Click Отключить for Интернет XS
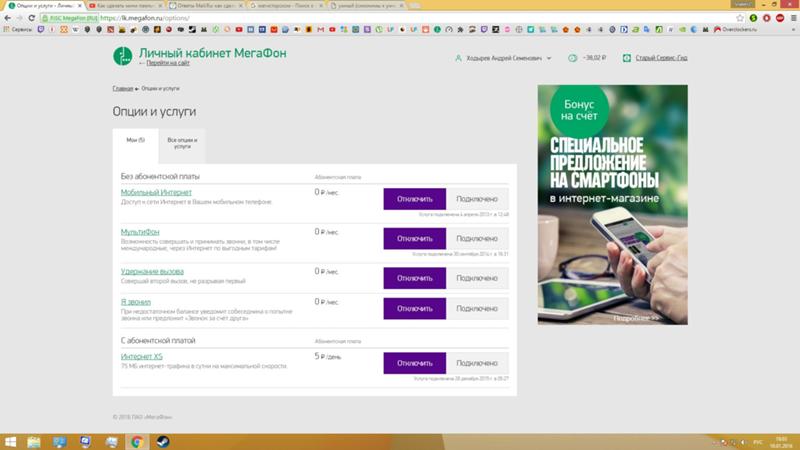Image resolution: width=800 pixels, height=450 pixels. click(x=415, y=363)
